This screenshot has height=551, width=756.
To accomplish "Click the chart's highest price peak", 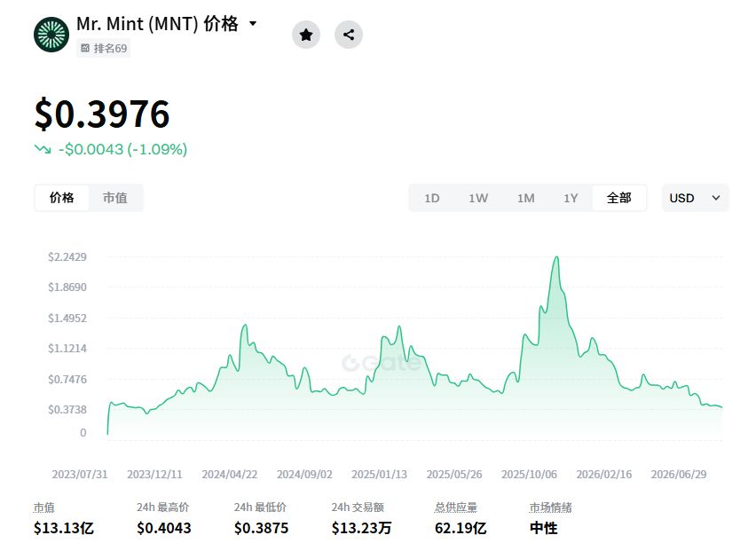I will [x=557, y=258].
